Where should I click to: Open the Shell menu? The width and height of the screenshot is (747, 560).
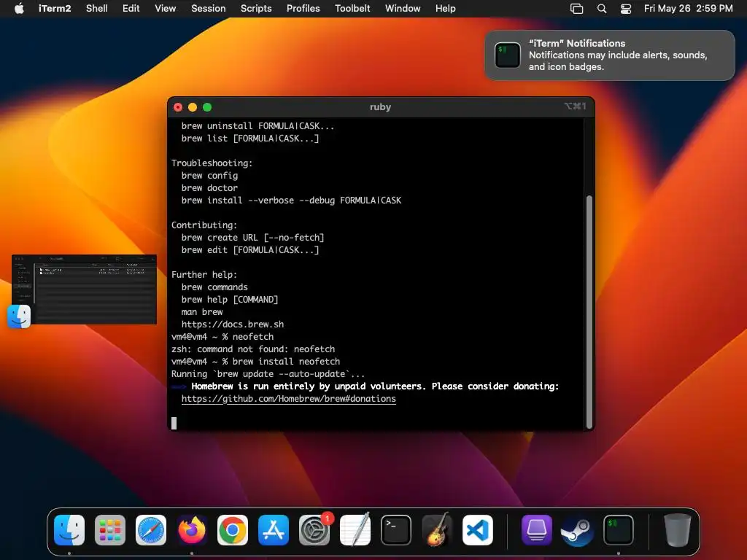(97, 9)
